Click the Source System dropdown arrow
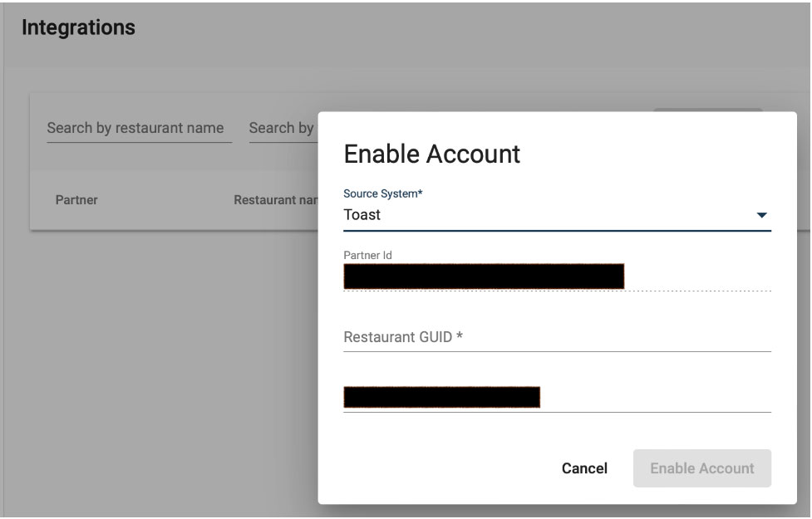The width and height of the screenshot is (812, 519). [x=761, y=215]
